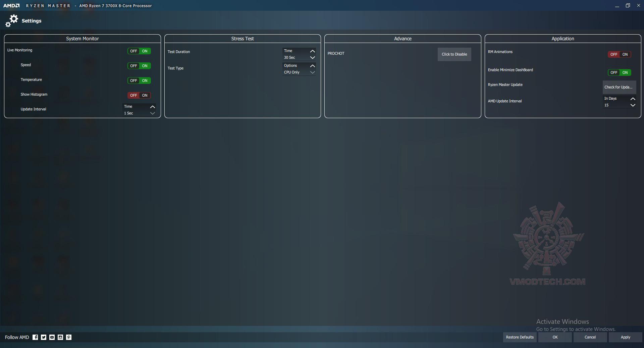Increase AMD Update Interval days with up arrow
The width and height of the screenshot is (644, 348).
(x=633, y=99)
